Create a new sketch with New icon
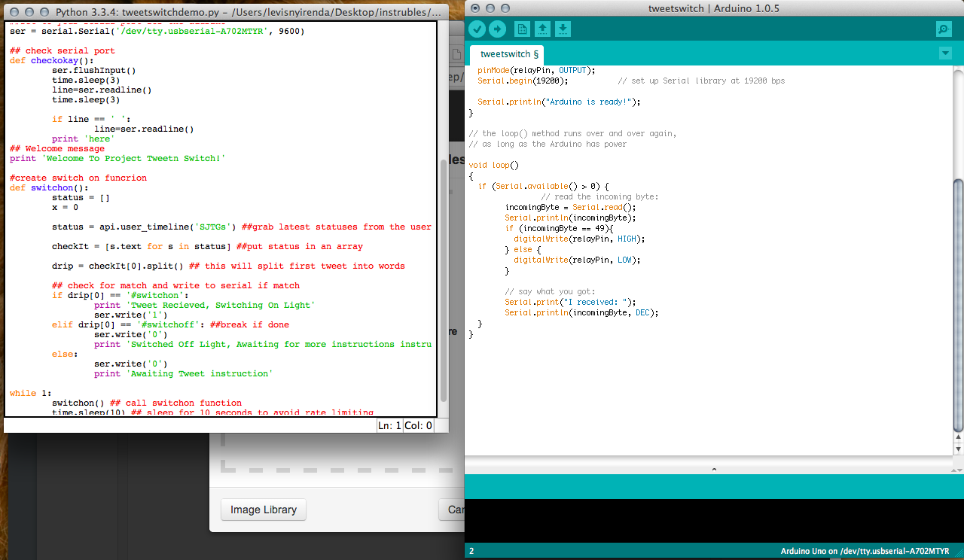The image size is (964, 560). click(522, 29)
